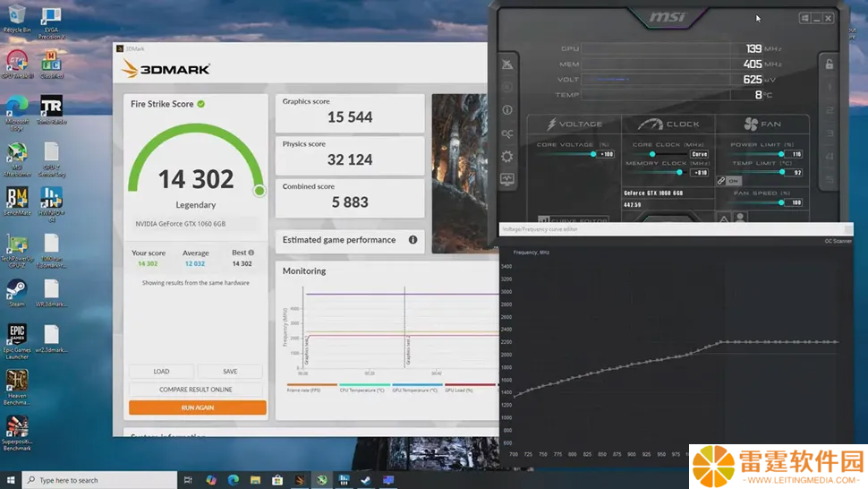The image size is (868, 489).
Task: Click Tomb Raider desktop icon
Action: (x=52, y=109)
